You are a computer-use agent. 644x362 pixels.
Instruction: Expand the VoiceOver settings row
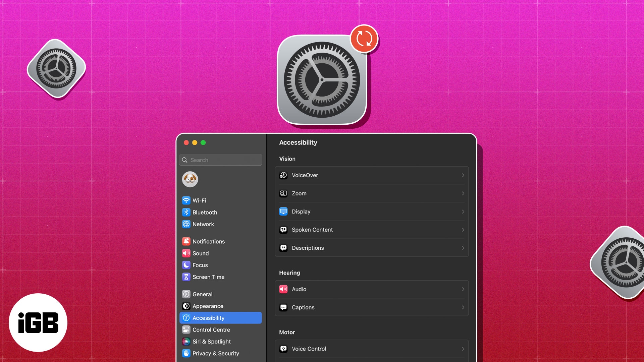point(463,175)
